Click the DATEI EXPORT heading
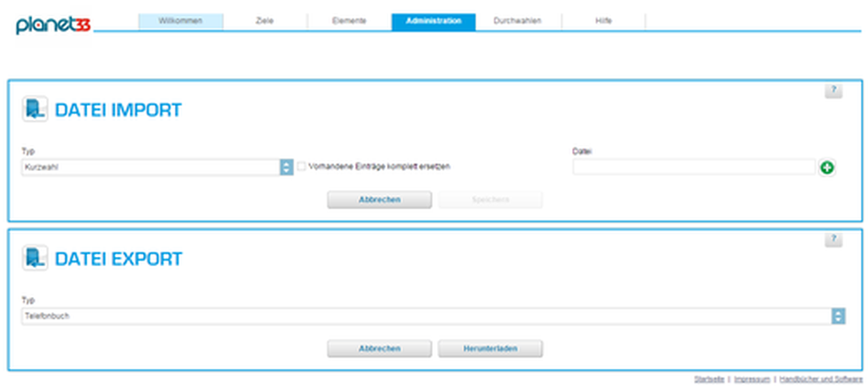This screenshot has width=868, height=386. click(118, 259)
